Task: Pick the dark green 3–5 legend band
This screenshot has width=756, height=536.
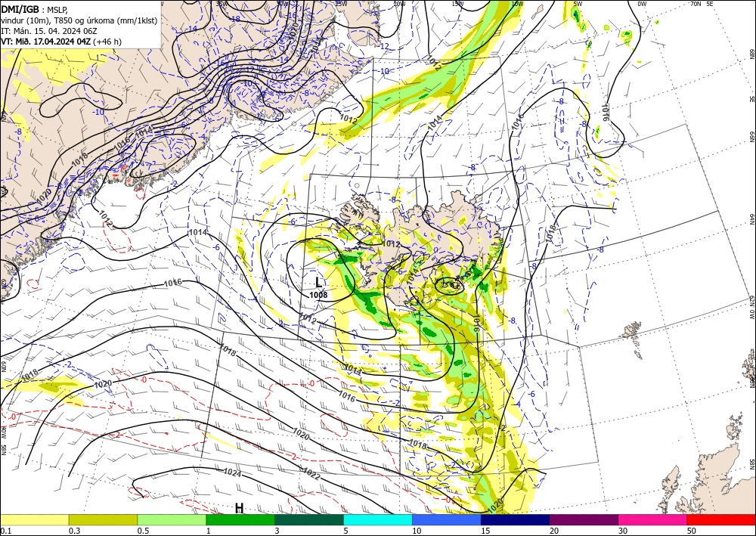Action: tap(309, 519)
